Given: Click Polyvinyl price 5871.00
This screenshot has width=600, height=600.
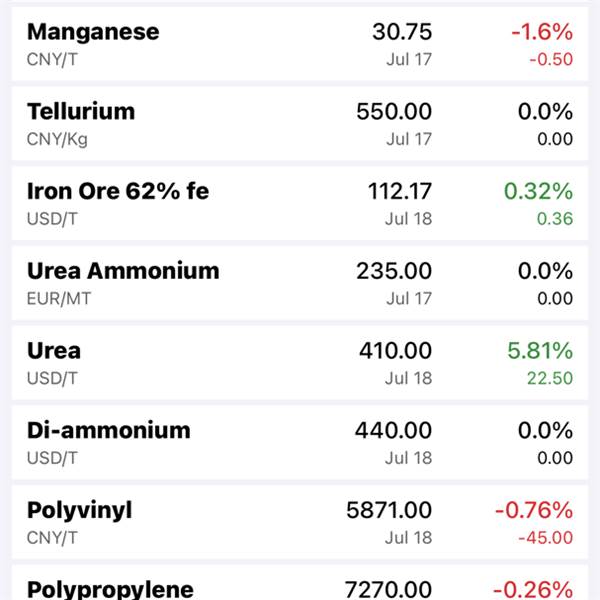Looking at the screenshot, I should pyautogui.click(x=389, y=510).
